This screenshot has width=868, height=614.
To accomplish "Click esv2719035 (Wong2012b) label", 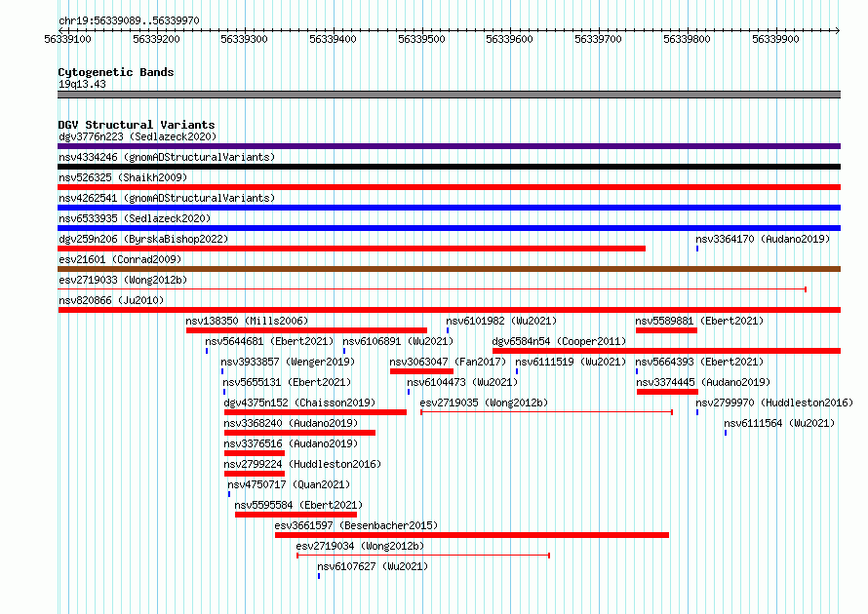I will 484,403.
